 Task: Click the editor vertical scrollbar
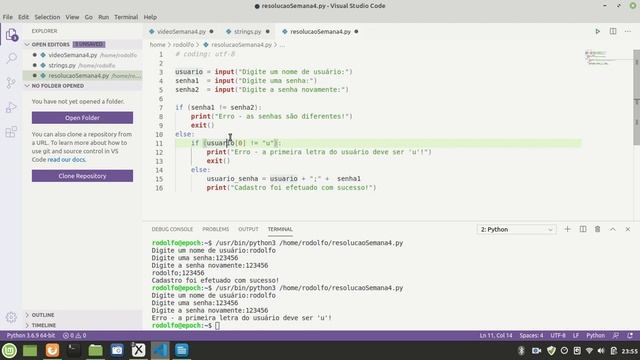(636, 97)
